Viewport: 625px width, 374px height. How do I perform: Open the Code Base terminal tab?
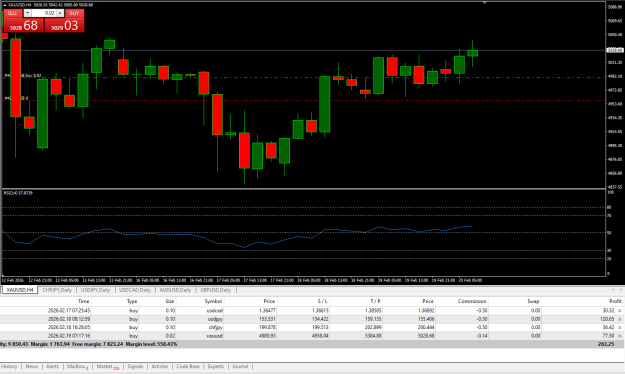(188, 366)
